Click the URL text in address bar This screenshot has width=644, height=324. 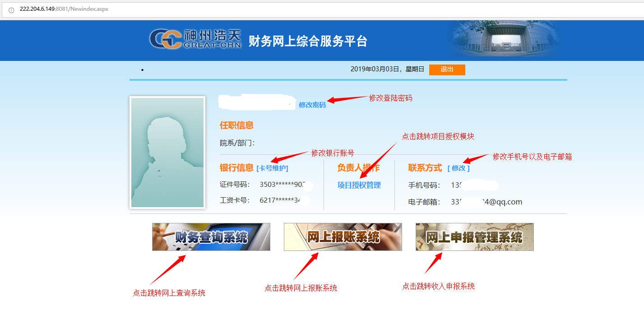pos(64,9)
